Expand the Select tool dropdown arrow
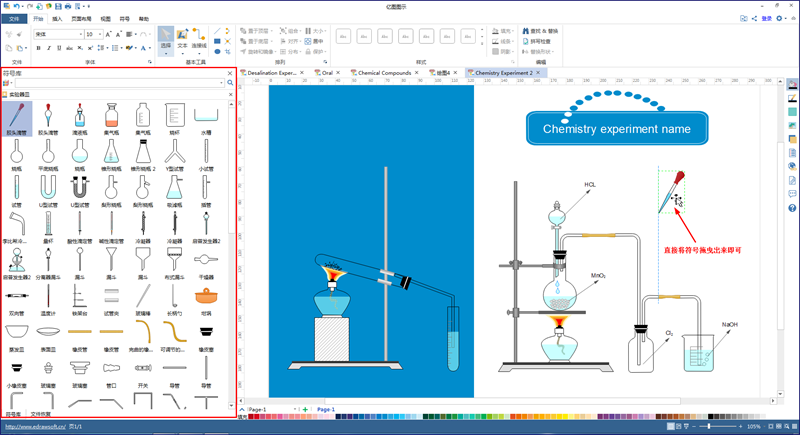800x435 pixels. 166,53
